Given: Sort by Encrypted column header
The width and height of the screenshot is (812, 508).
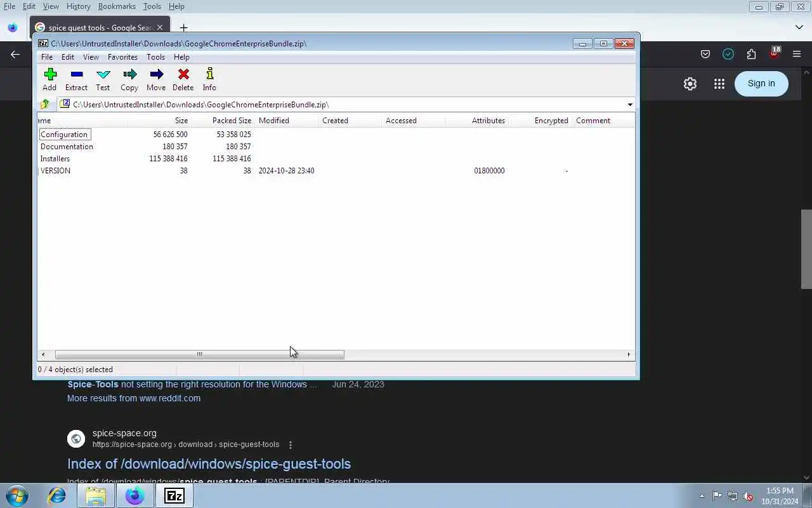Looking at the screenshot, I should [540, 121].
